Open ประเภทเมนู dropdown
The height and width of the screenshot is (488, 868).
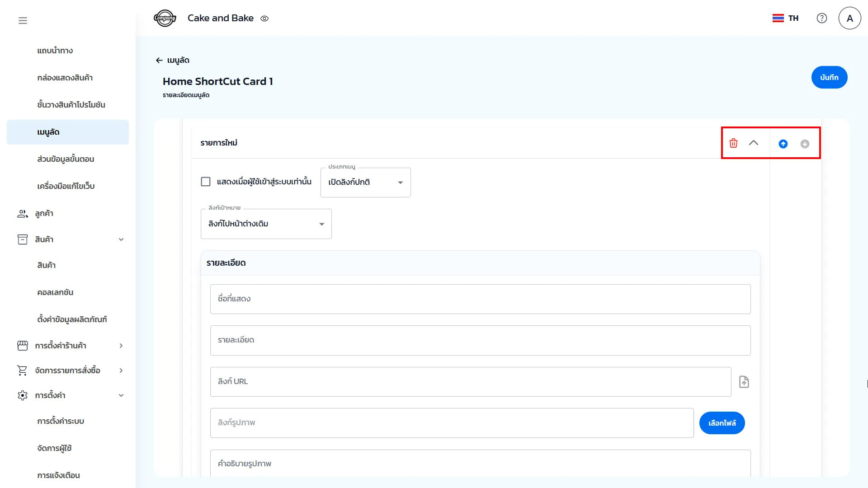[365, 183]
